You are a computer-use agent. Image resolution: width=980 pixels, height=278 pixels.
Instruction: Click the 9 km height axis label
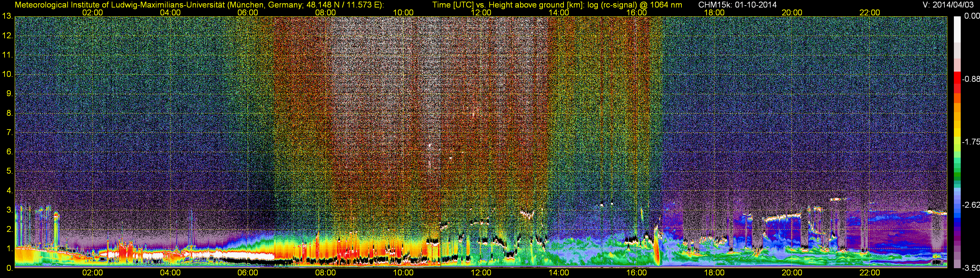pos(9,94)
